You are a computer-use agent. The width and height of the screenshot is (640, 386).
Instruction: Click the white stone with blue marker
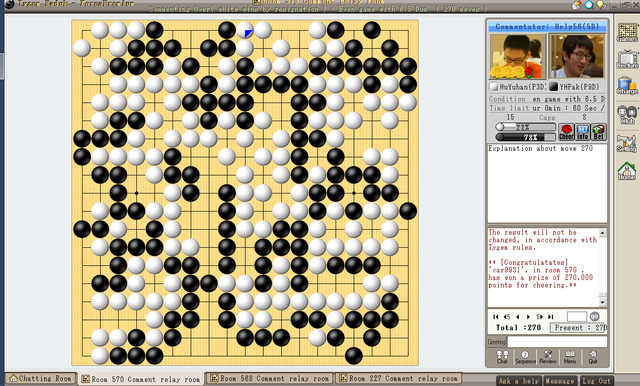245,30
